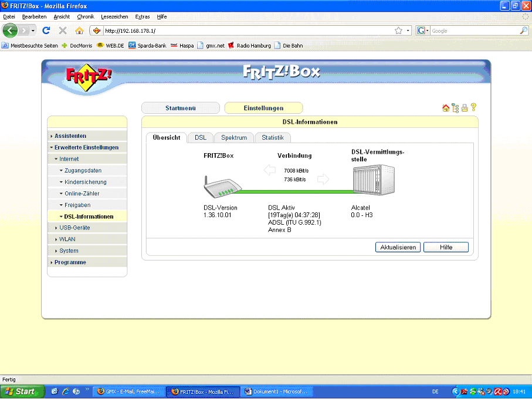The width and height of the screenshot is (532, 399).
Task: Click the search magnifier icon
Action: 523,31
